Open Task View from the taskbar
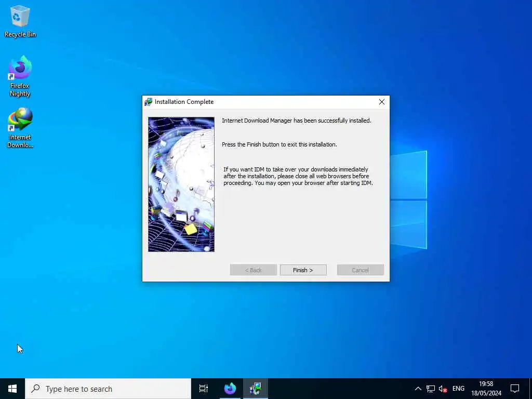 coord(204,389)
